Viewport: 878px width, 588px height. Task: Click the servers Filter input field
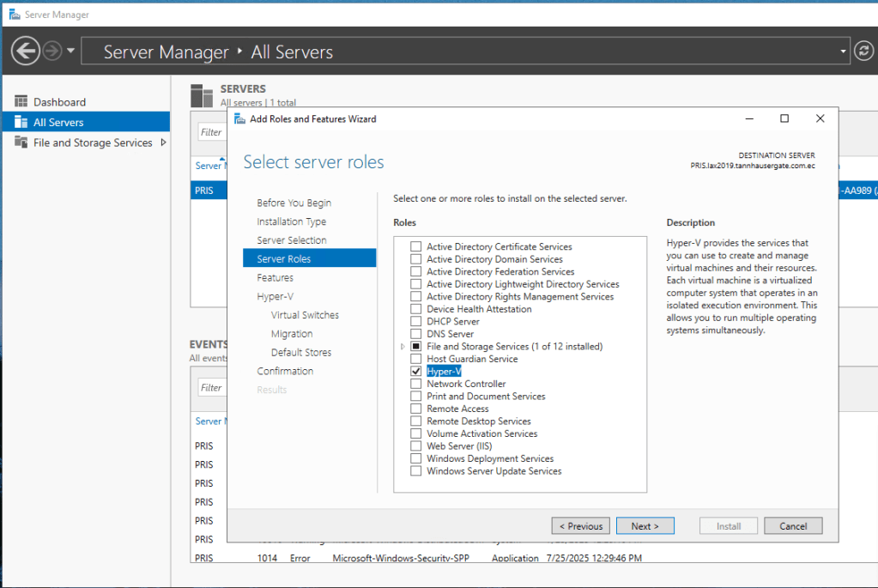tap(213, 132)
